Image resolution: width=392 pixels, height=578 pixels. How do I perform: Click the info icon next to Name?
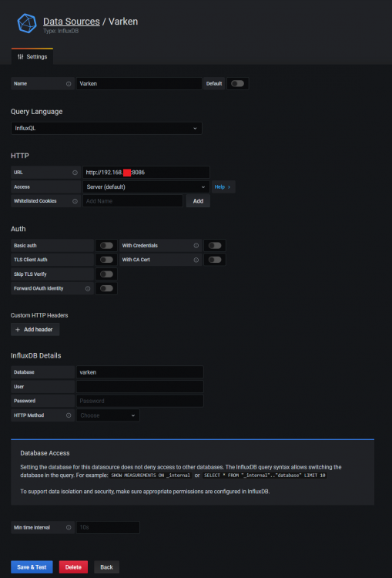[x=69, y=84]
